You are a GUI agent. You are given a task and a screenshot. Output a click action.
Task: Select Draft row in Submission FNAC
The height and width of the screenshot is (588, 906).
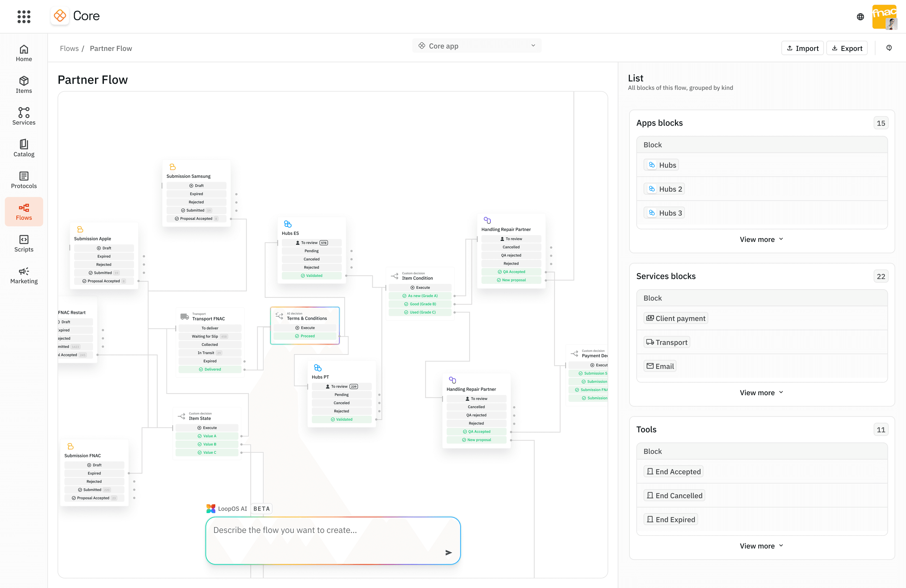pos(94,465)
